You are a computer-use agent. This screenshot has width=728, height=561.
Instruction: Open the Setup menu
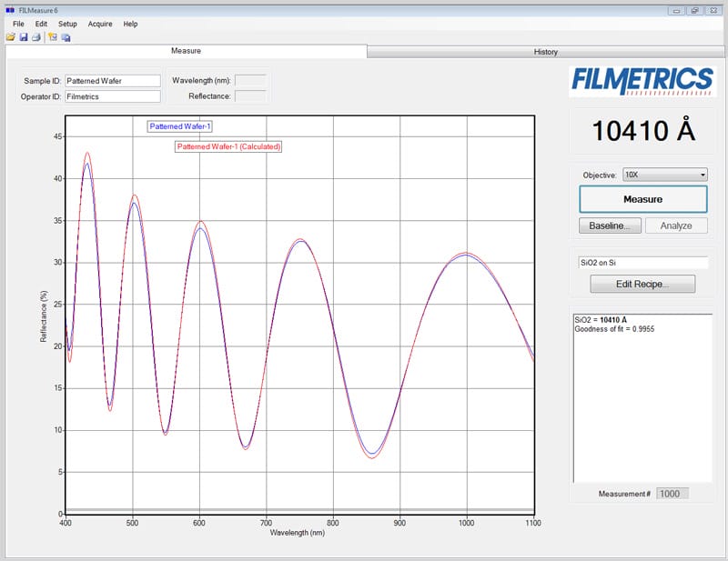pos(67,24)
